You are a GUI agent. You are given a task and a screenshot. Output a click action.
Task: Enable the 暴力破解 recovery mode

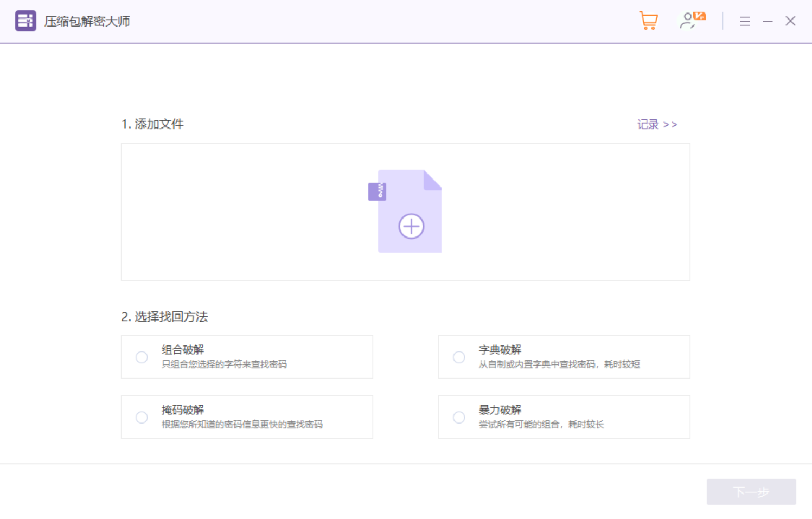pos(458,417)
